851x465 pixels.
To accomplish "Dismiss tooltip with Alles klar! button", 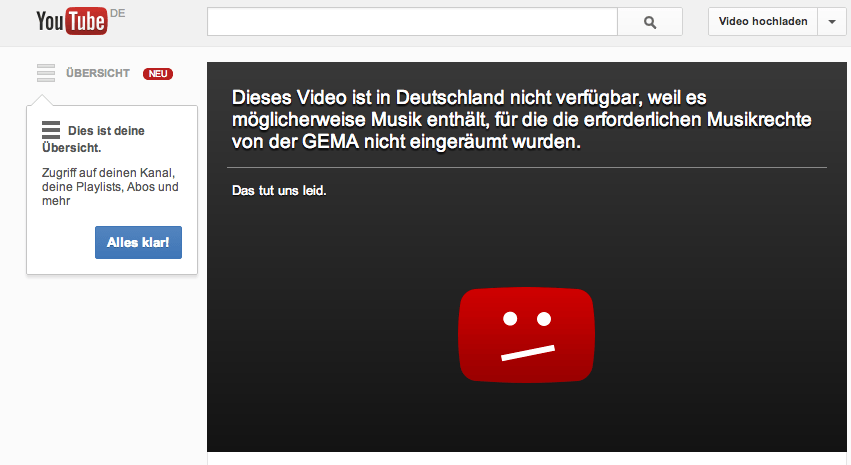I will (x=138, y=243).
